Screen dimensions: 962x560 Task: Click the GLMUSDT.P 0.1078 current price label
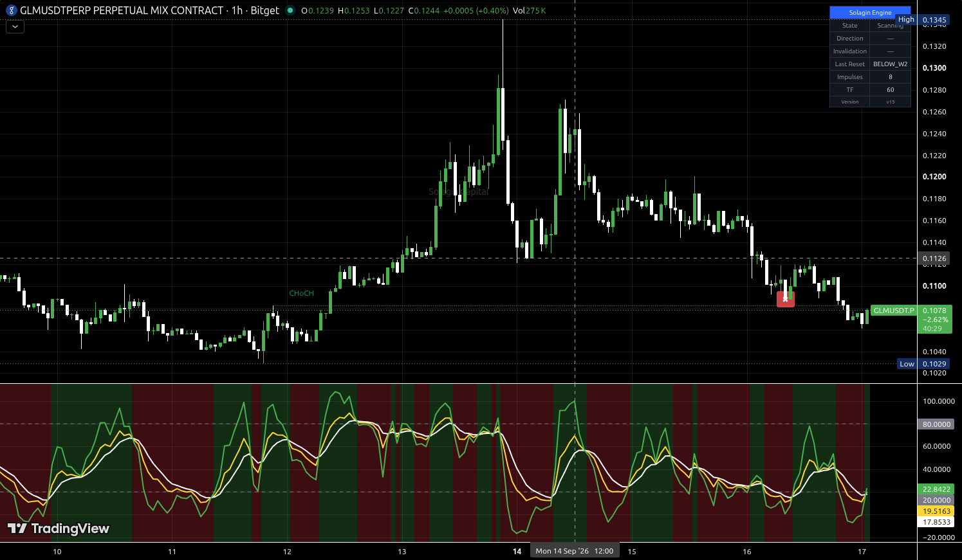(x=911, y=311)
